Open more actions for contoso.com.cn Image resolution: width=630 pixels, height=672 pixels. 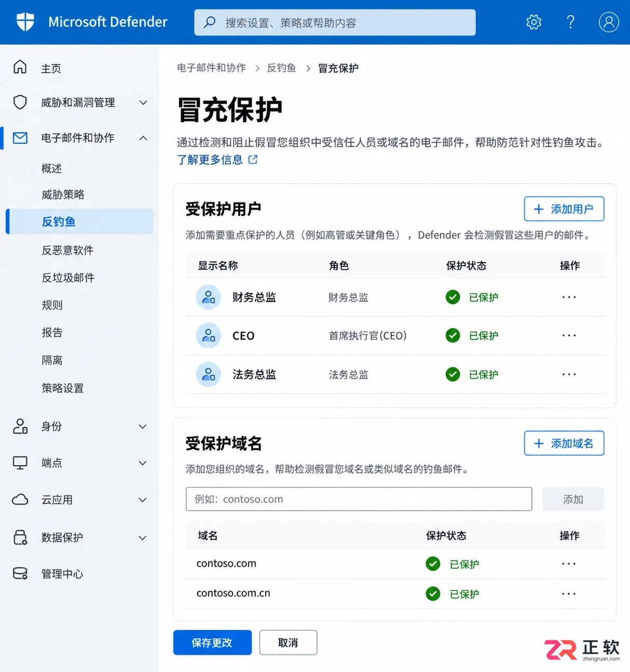click(569, 594)
